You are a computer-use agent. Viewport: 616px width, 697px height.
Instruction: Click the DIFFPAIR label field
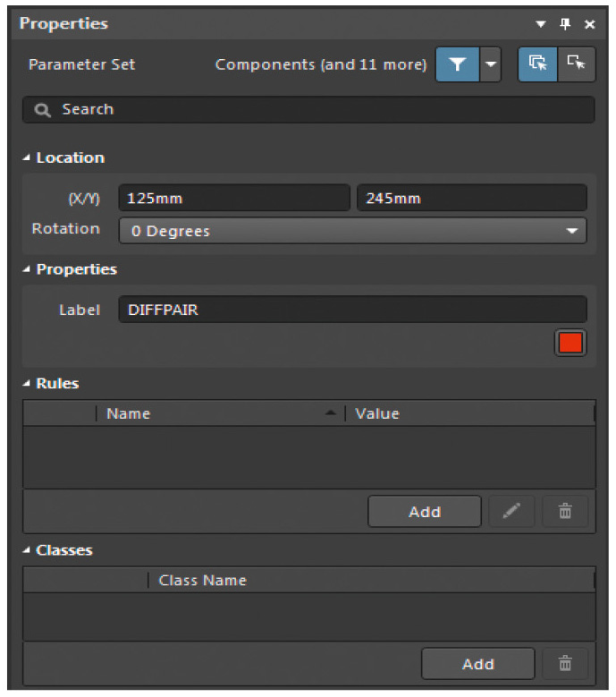click(x=352, y=310)
